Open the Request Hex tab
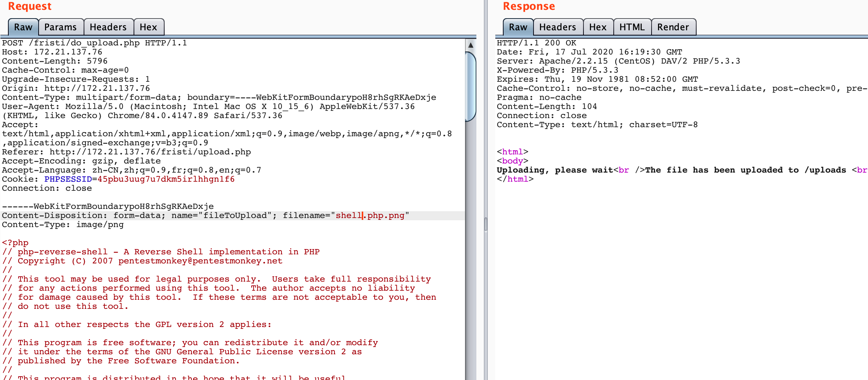868x380 pixels. pyautogui.click(x=148, y=27)
